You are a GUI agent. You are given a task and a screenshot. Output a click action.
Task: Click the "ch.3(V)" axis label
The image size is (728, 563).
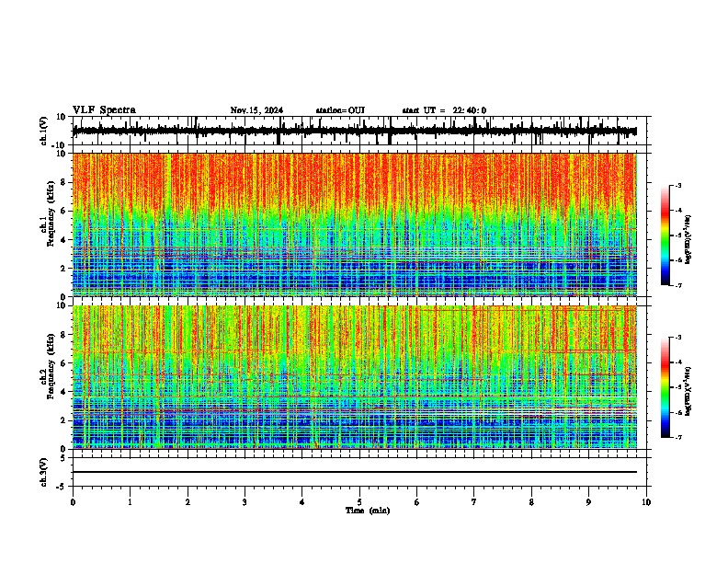[x=44, y=473]
